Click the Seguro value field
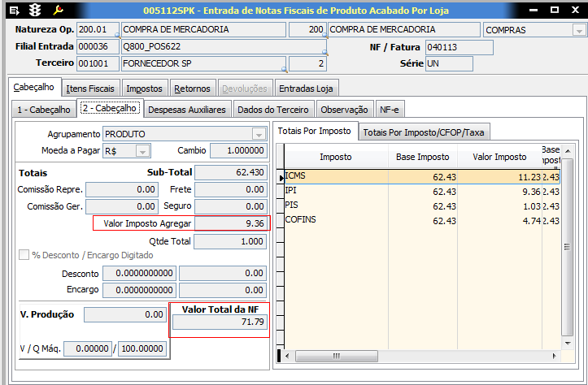Screen dimensions: 588x385 pos(231,207)
